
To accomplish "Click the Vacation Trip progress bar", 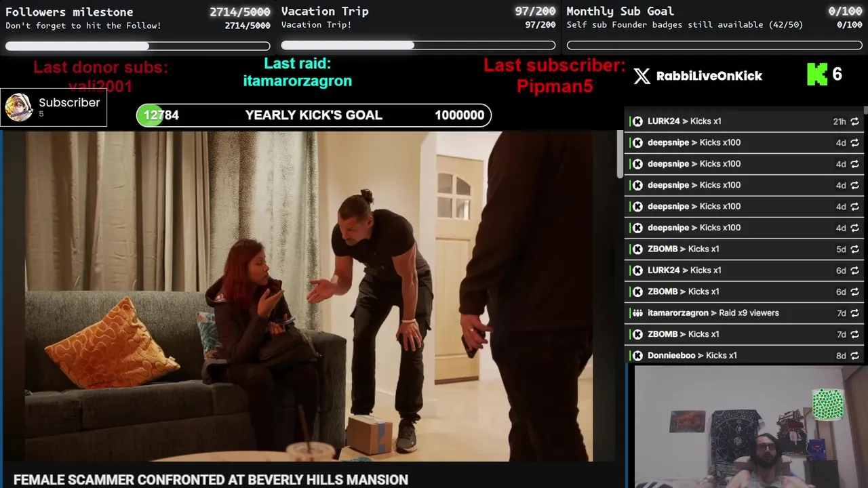I will coord(418,45).
